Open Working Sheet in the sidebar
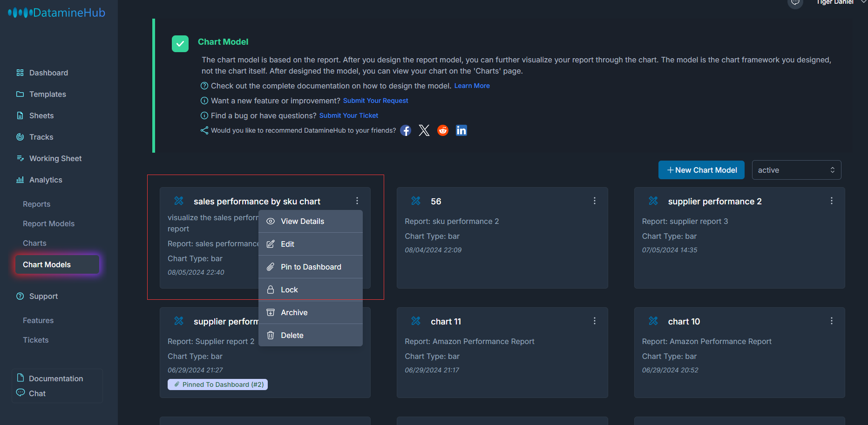Screen dimensions: 868x425 (x=55, y=158)
